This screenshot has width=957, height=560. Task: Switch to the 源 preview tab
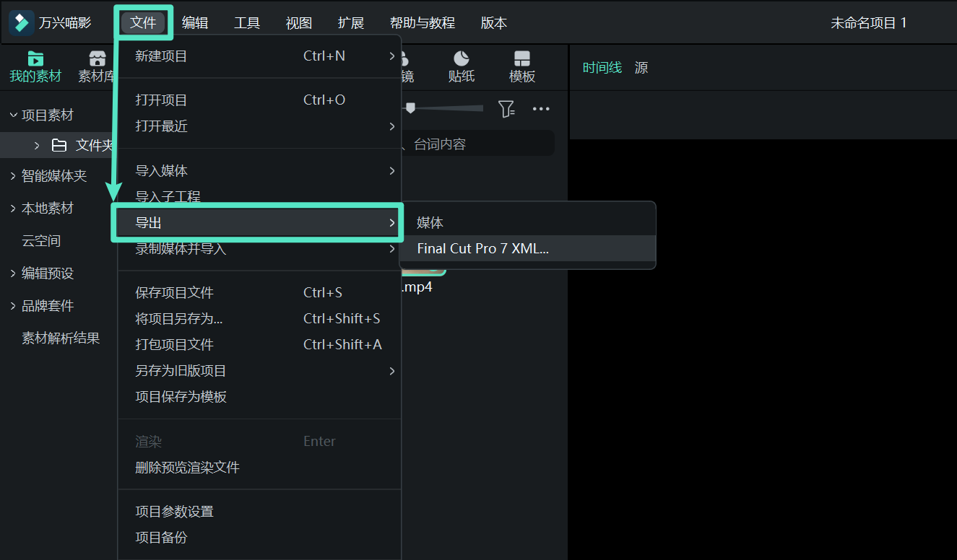tap(641, 68)
